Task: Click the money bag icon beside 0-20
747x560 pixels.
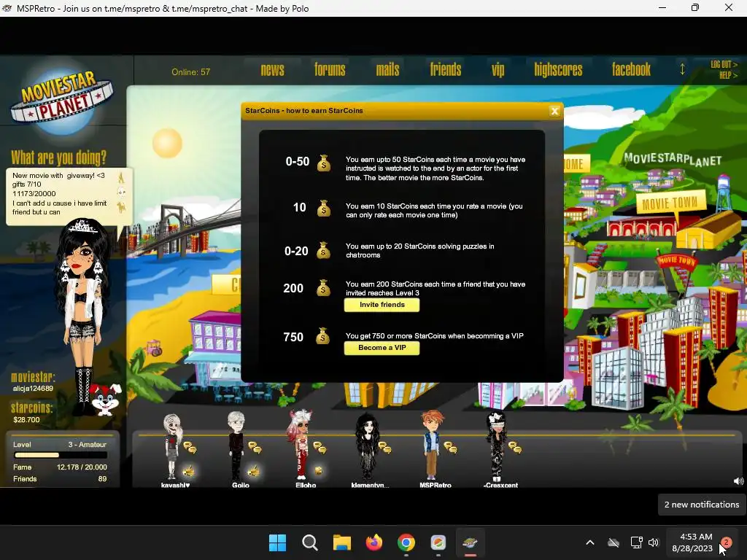Action: pos(323,250)
